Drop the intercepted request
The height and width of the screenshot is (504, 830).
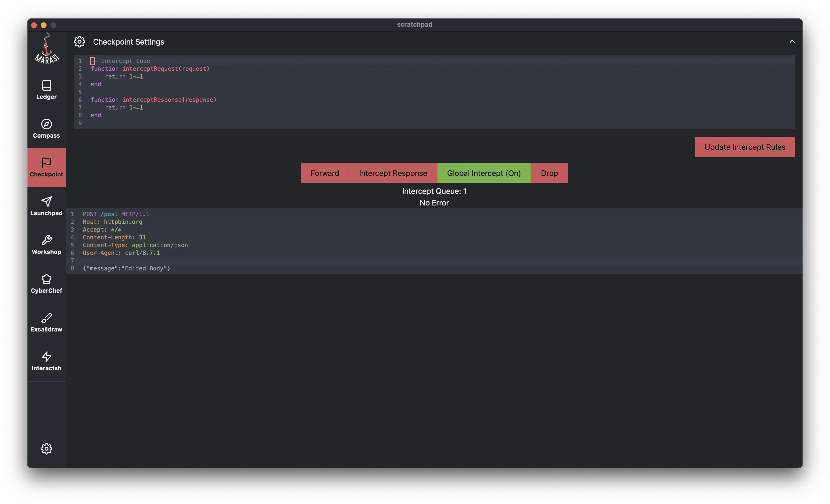tap(549, 173)
